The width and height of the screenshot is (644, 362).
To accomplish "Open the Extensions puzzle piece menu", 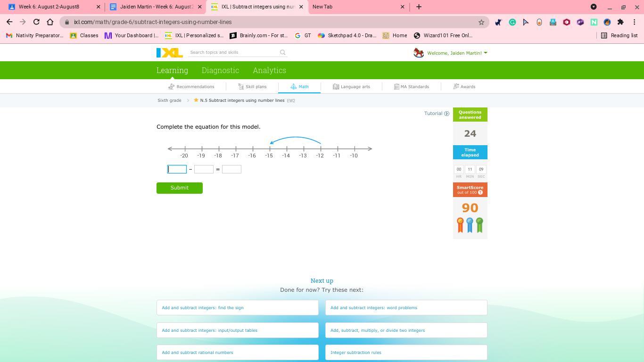I will [x=620, y=22].
